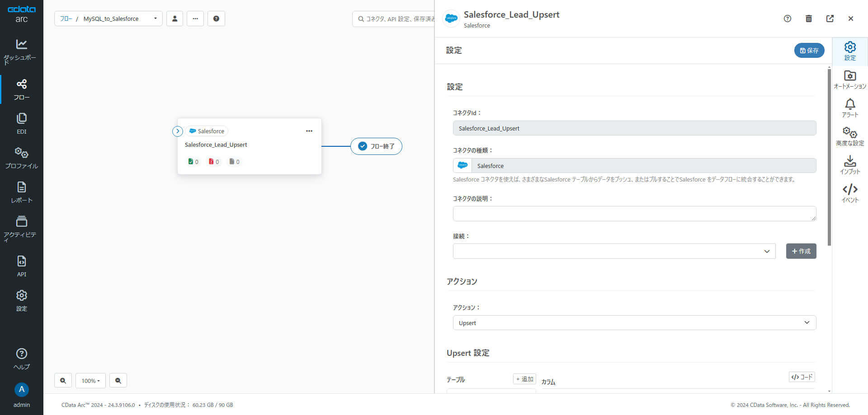Expand the MySQL_to_Salesforce flow dropdown
Screen dimensions: 868x415
click(155, 19)
